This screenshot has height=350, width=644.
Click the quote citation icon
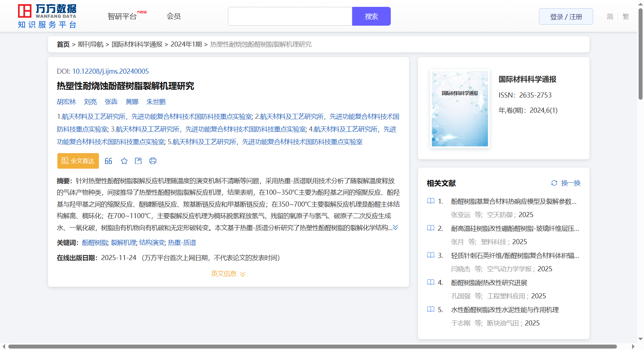click(108, 161)
